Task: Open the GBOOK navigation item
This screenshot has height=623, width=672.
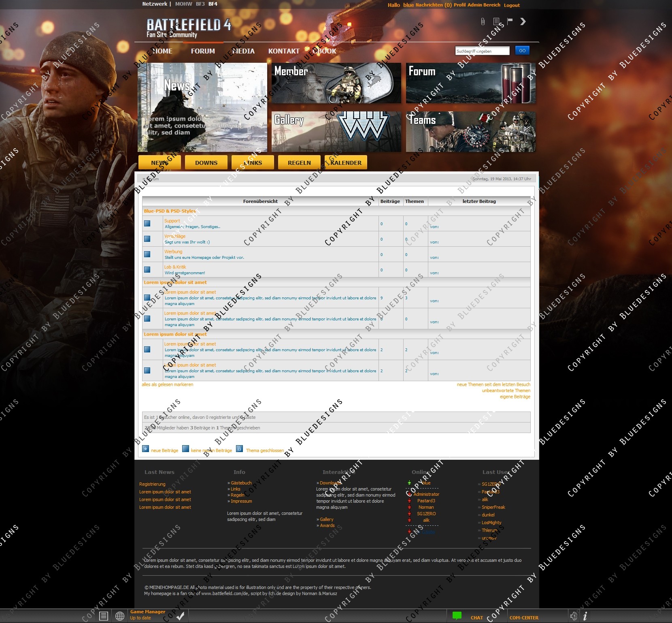Action: pyautogui.click(x=324, y=51)
